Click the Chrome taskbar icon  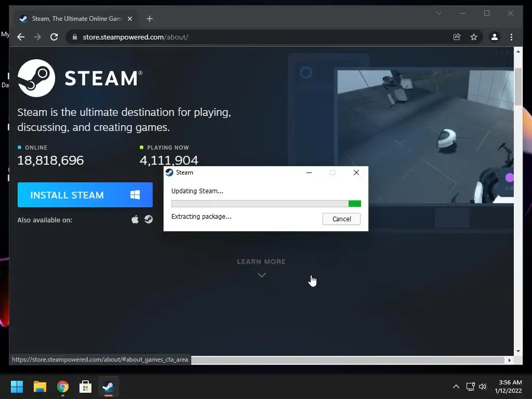(x=63, y=387)
